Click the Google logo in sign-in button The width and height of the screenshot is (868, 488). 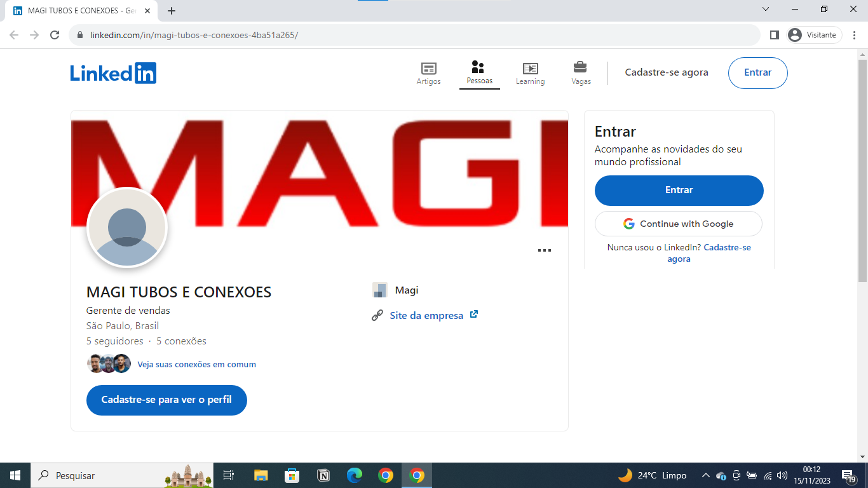point(628,224)
